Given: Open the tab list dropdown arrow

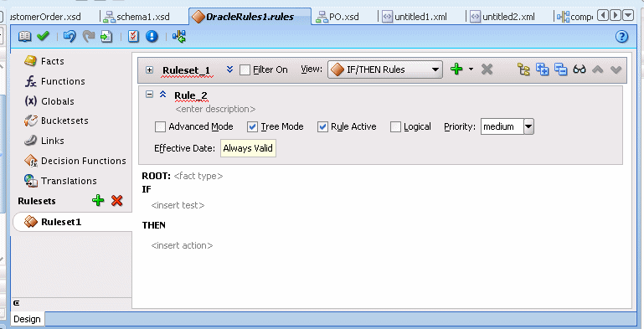Looking at the screenshot, I should pos(628,16).
